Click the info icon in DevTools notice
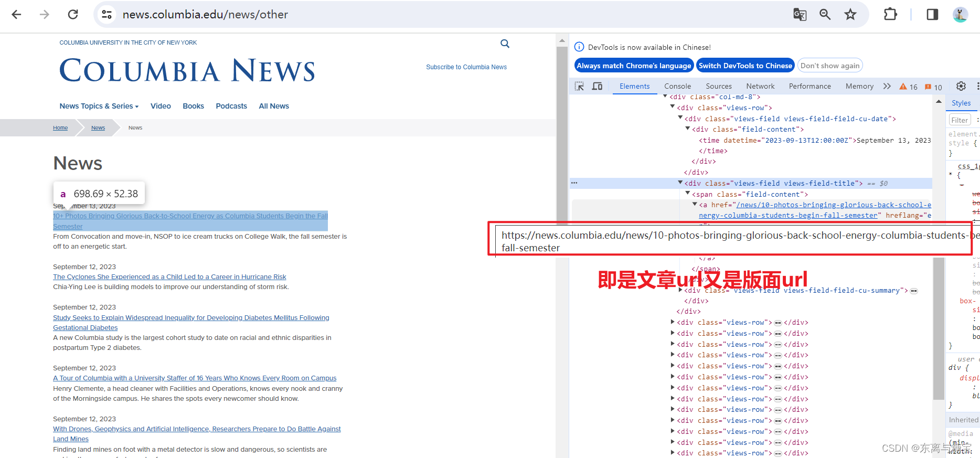The height and width of the screenshot is (458, 980). [579, 47]
